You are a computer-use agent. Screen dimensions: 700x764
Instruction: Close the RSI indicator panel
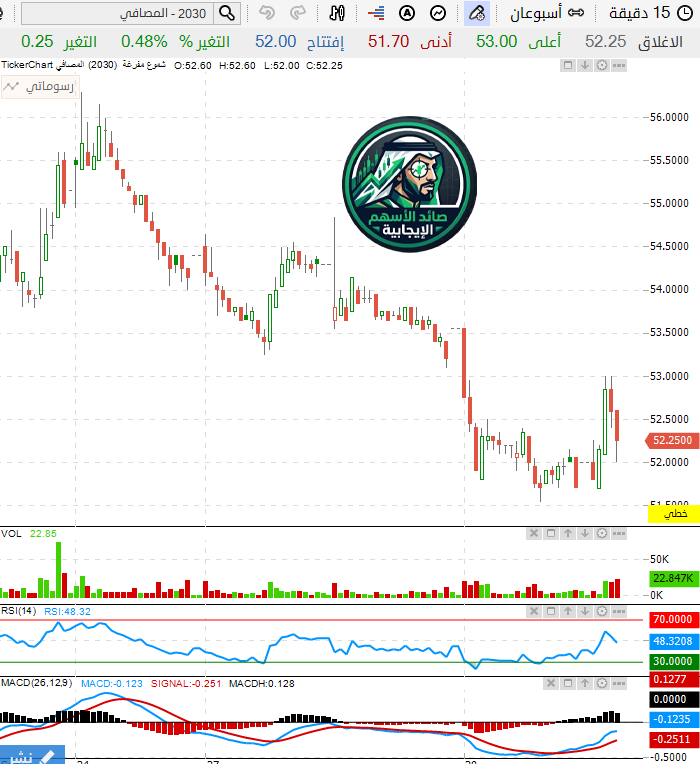point(534,611)
